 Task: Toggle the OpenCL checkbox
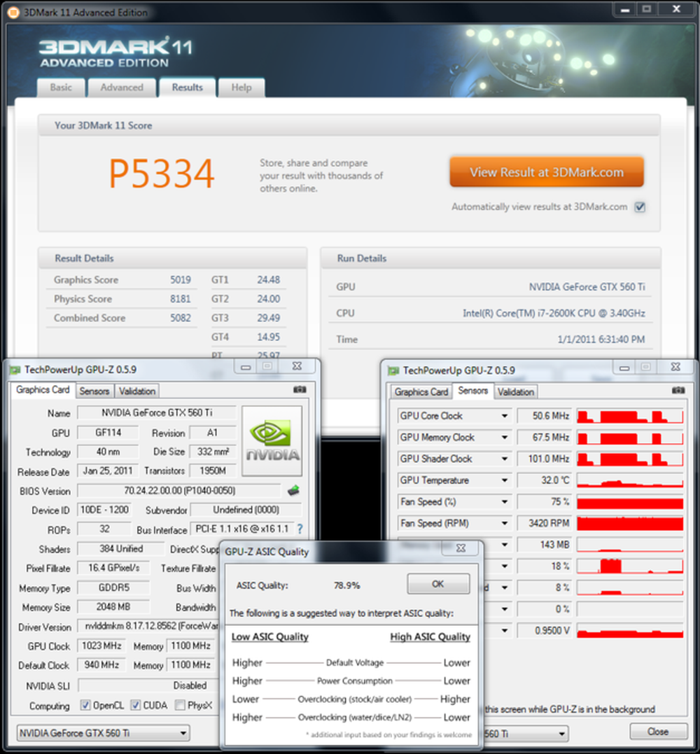tap(85, 705)
